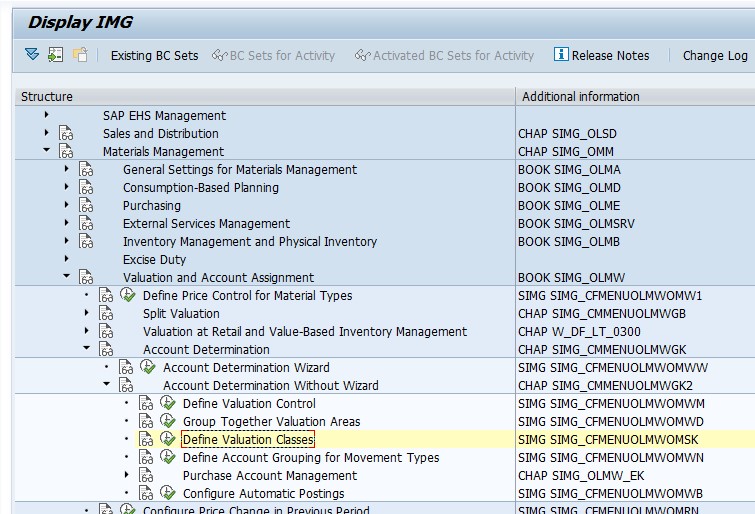Viewport: 755px width, 514px height.
Task: Click SIMG_CFMENUOLMWOMSK additional info cell
Action: click(x=608, y=440)
